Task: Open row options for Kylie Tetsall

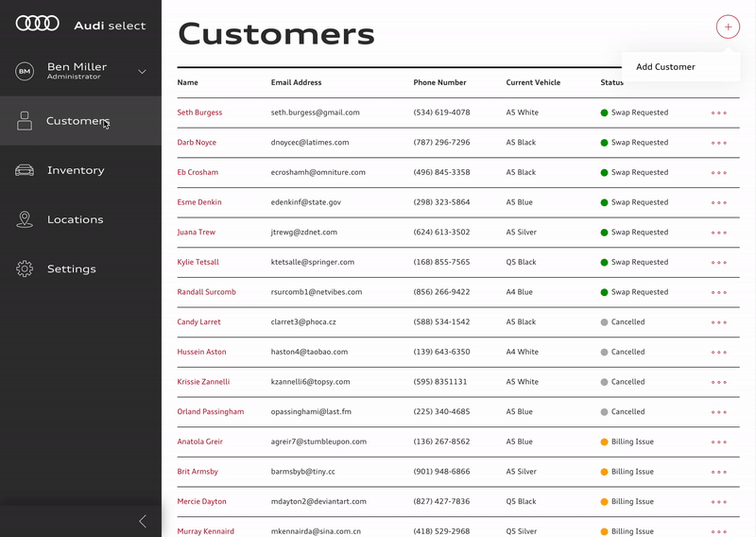Action: pyautogui.click(x=719, y=263)
